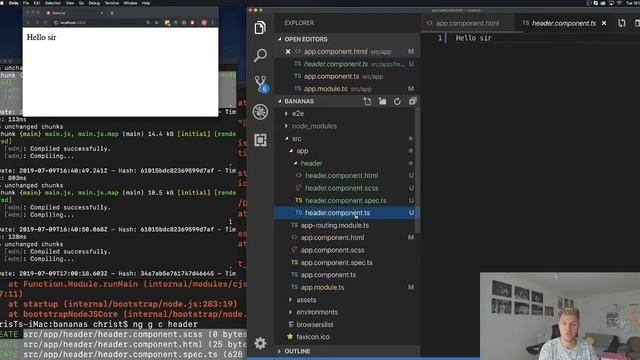Close the header.component.ts editor tab
This screenshot has width=640, height=360.
pos(604,23)
